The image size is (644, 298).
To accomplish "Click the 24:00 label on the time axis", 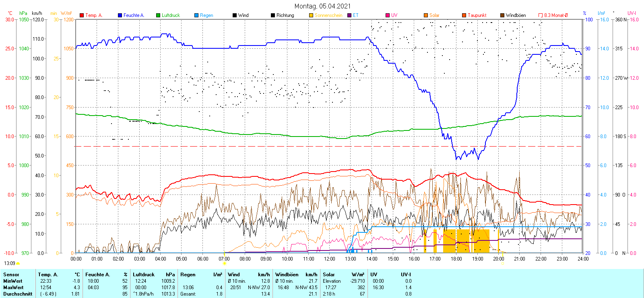I will click(x=583, y=259).
